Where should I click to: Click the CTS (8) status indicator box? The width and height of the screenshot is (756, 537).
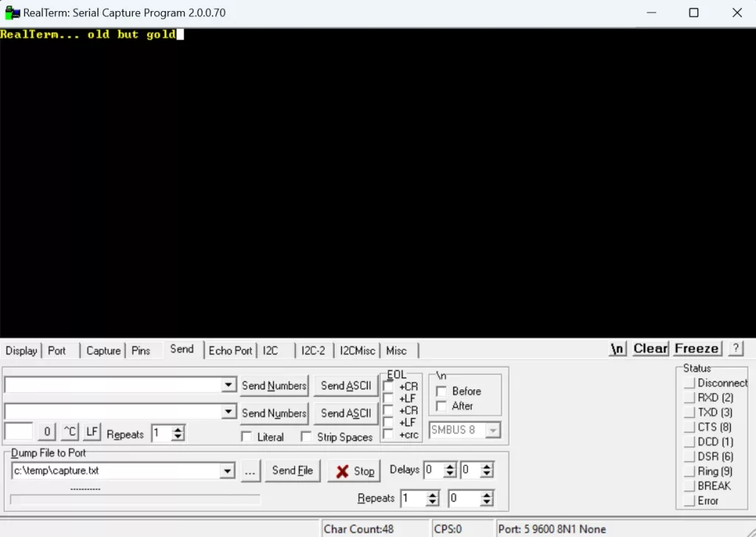pyautogui.click(x=690, y=427)
